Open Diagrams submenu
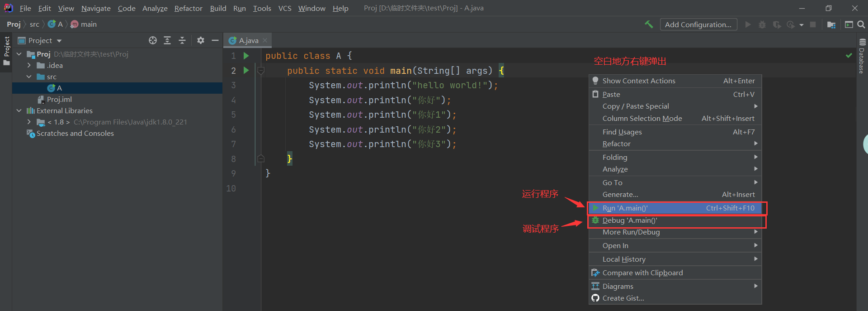This screenshot has width=868, height=311. coord(675,286)
